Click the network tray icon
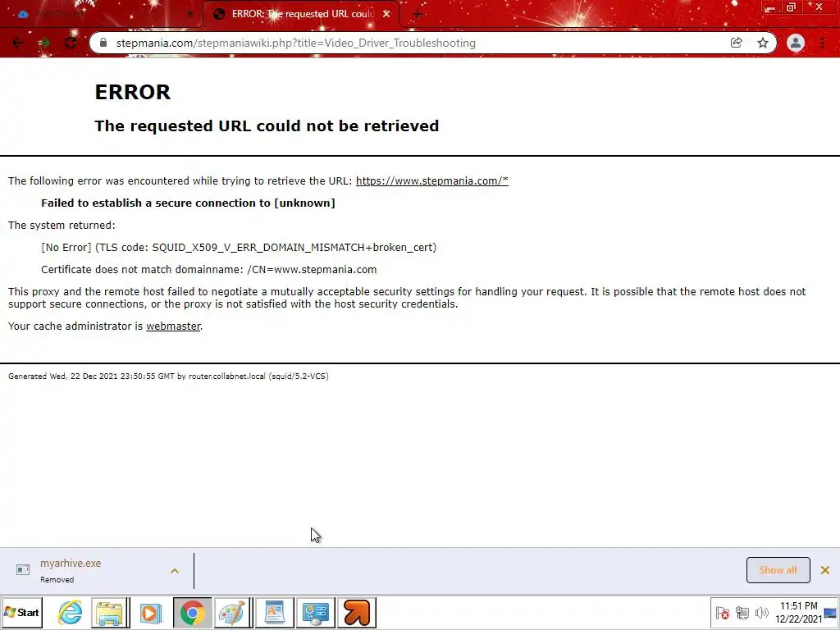The width and height of the screenshot is (840, 630). coord(742,613)
